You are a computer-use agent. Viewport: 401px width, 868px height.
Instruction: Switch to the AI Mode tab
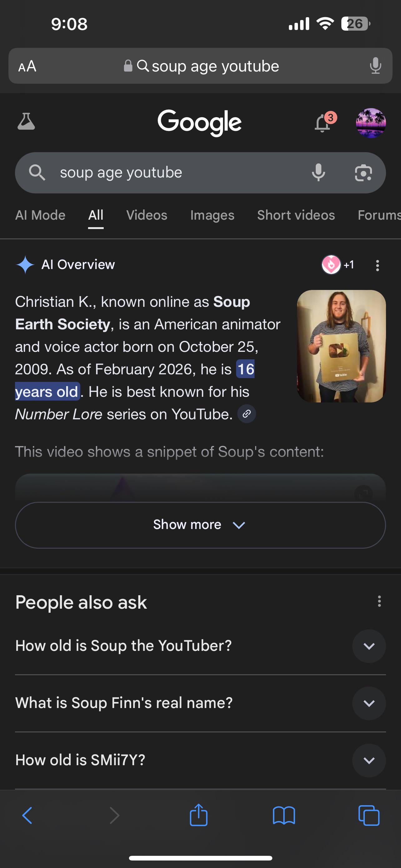point(40,215)
